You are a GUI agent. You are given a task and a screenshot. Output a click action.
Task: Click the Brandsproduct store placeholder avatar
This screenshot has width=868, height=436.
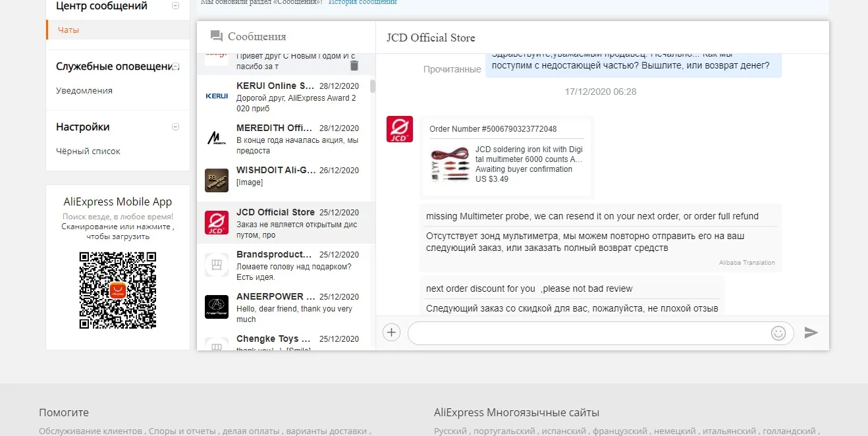pyautogui.click(x=217, y=265)
